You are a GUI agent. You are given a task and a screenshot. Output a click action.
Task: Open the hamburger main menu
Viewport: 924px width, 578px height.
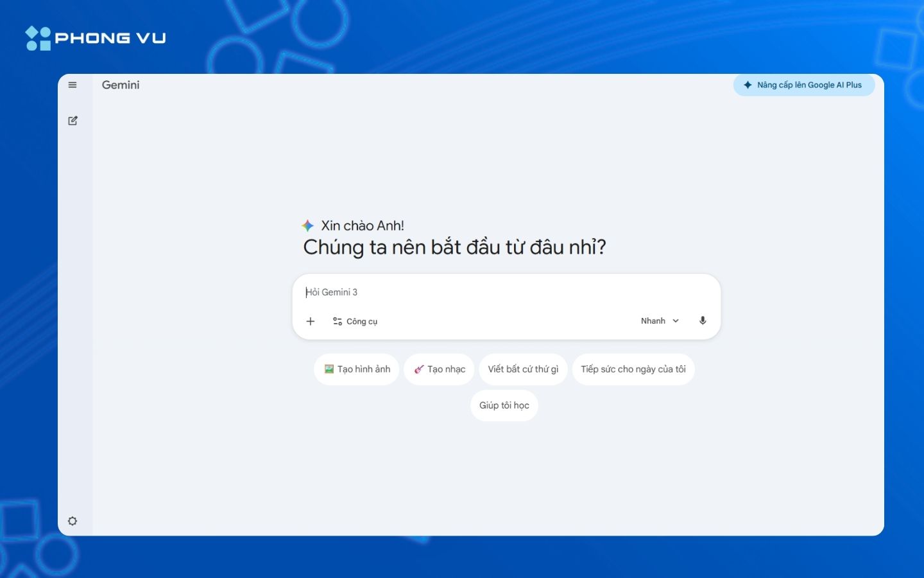[x=73, y=85]
